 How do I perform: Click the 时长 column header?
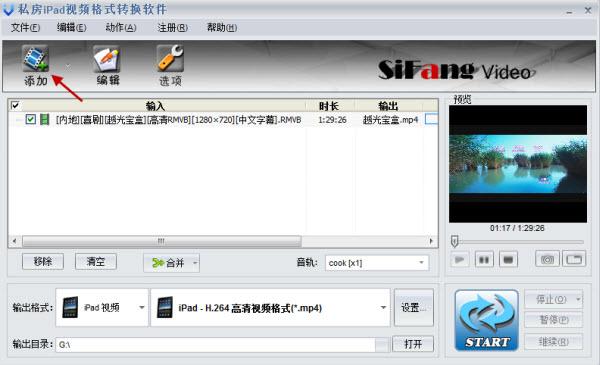pyautogui.click(x=329, y=106)
